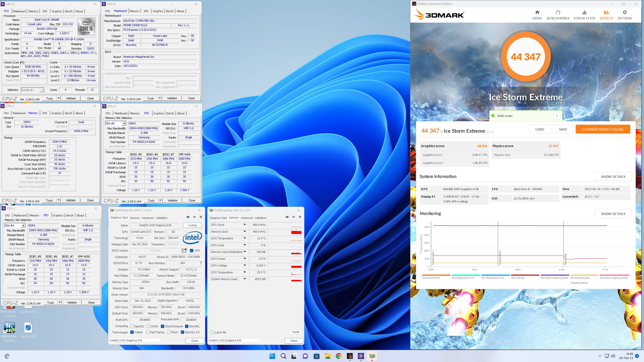Open GPU selector dropdown in GPU-Z Graphics Card window
Image resolution: width=644 pixels, height=362 pixels.
point(137,340)
